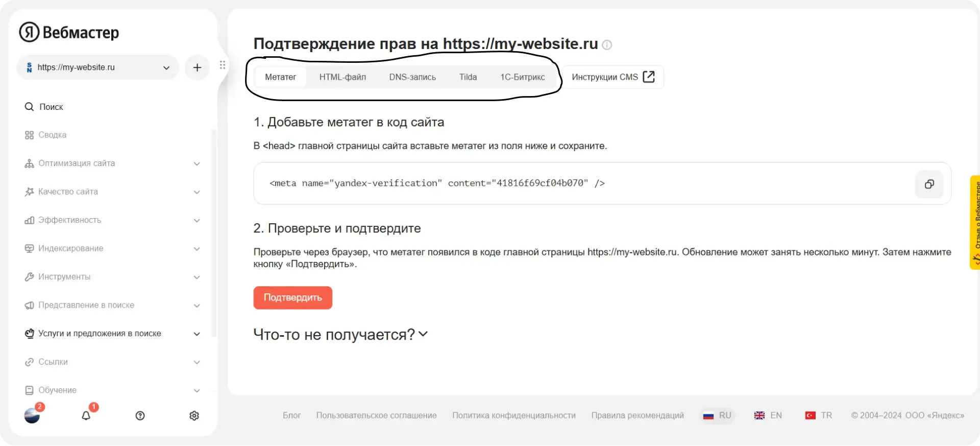980x446 pixels.
Task: Expand Представление в поиске chevron
Action: [x=197, y=306]
